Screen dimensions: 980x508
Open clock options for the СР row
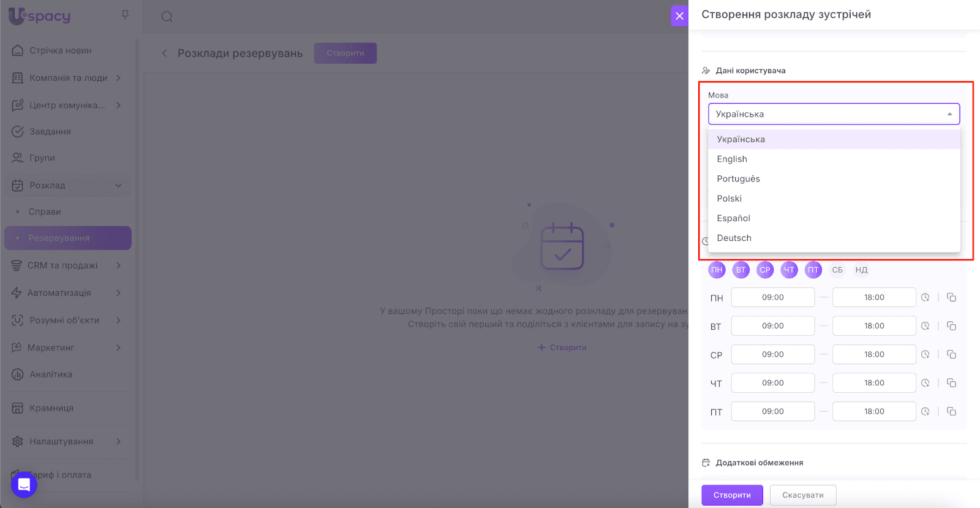point(925,354)
